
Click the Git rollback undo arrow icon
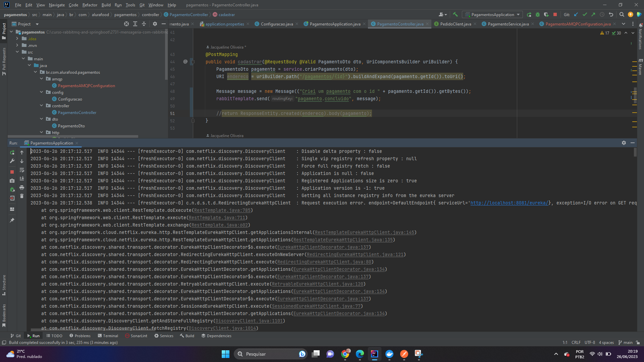pyautogui.click(x=611, y=14)
